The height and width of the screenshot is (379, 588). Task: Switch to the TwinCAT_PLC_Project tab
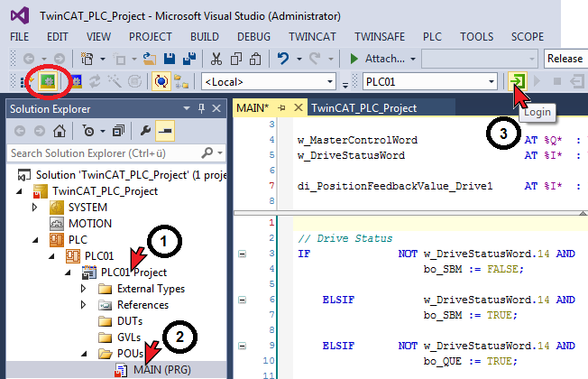click(363, 107)
